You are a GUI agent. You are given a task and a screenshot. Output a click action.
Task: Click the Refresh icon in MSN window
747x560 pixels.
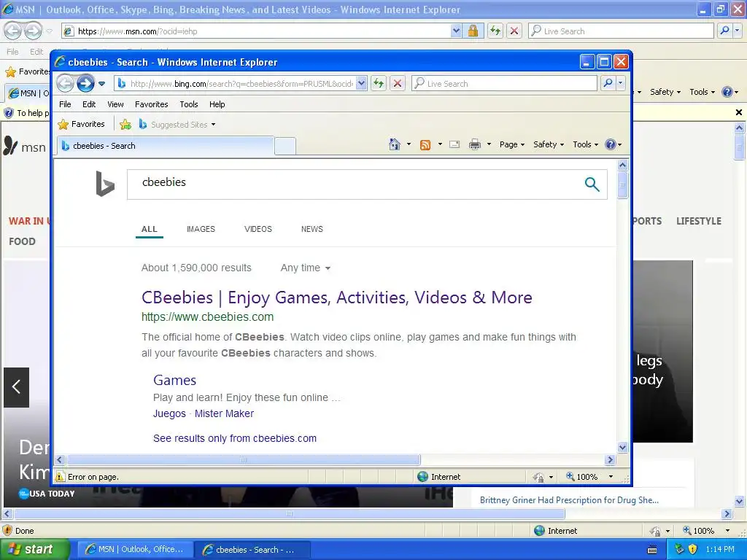pyautogui.click(x=495, y=31)
